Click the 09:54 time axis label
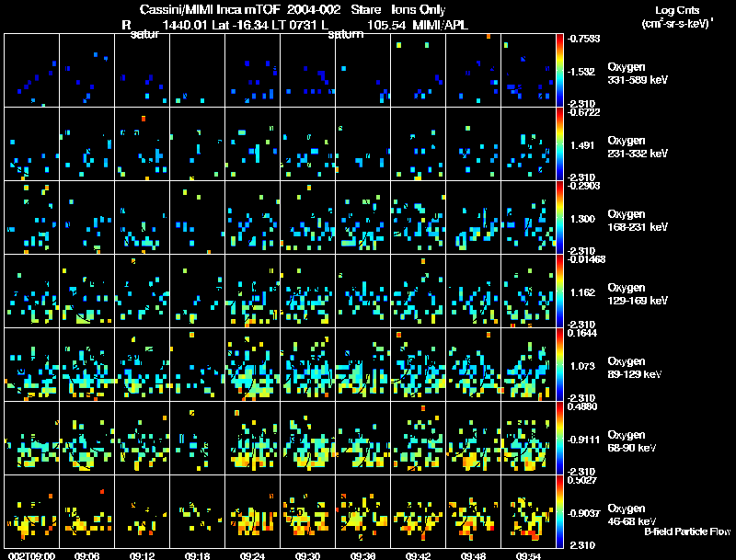The width and height of the screenshot is (736, 560). 528,555
